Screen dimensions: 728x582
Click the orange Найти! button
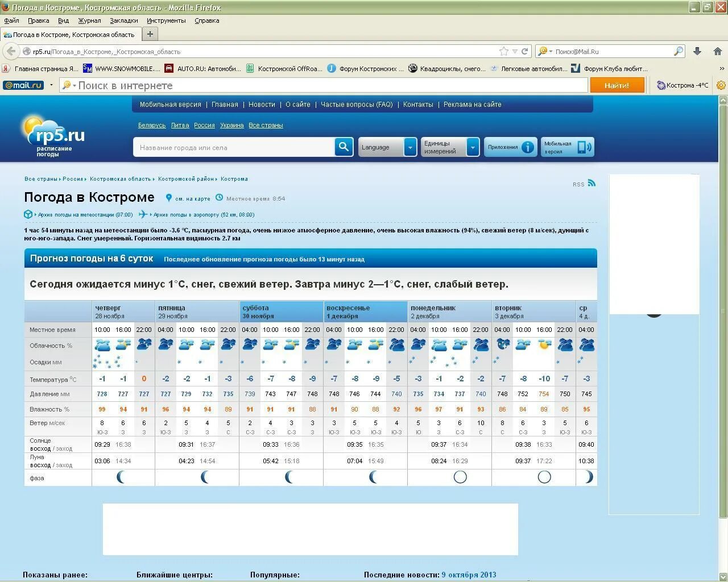pyautogui.click(x=617, y=85)
